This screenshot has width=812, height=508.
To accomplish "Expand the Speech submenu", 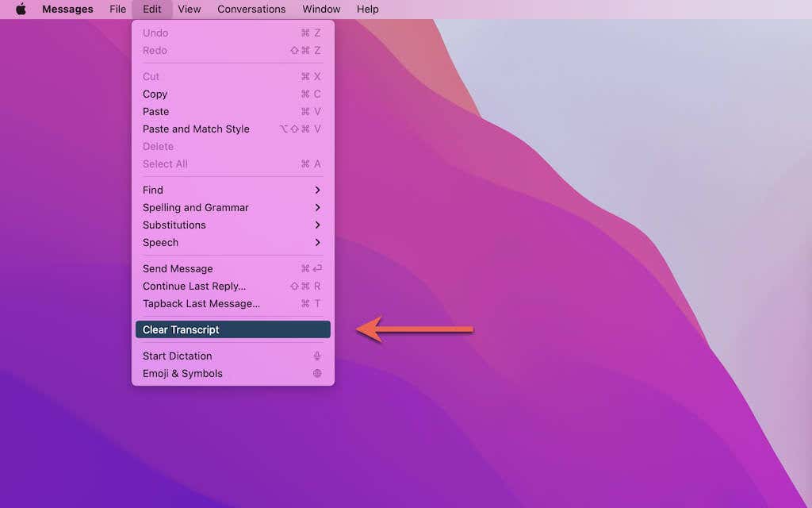I will [233, 243].
